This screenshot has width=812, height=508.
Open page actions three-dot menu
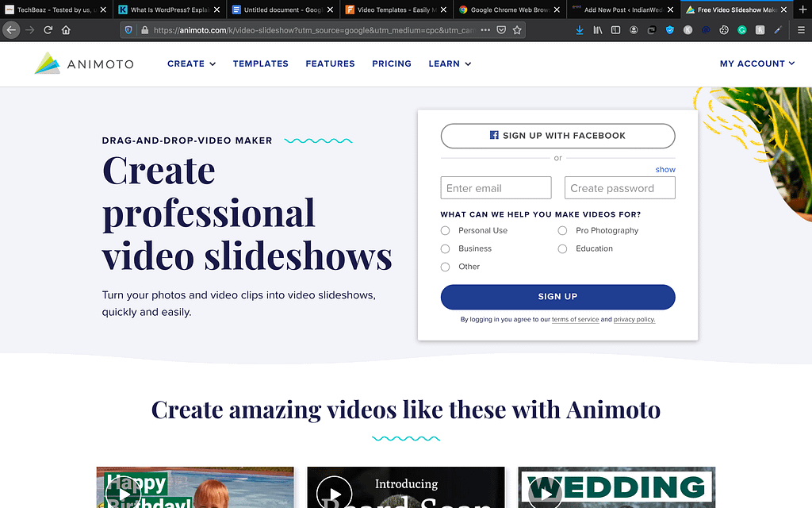(x=485, y=30)
